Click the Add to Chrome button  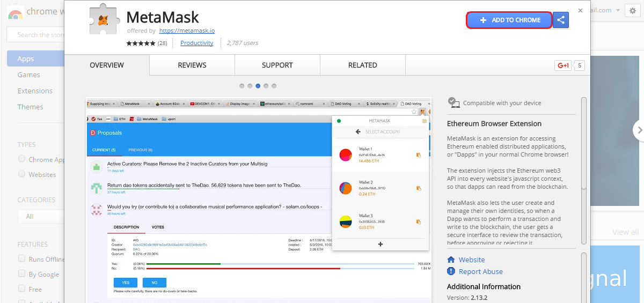click(x=509, y=20)
